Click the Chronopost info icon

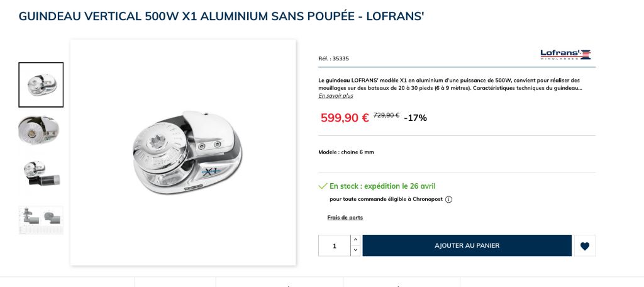point(448,200)
